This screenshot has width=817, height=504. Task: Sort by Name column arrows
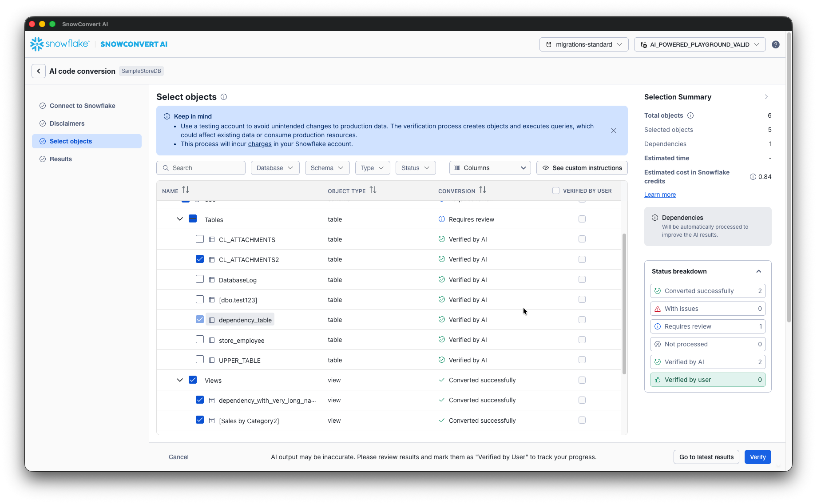pyautogui.click(x=186, y=190)
